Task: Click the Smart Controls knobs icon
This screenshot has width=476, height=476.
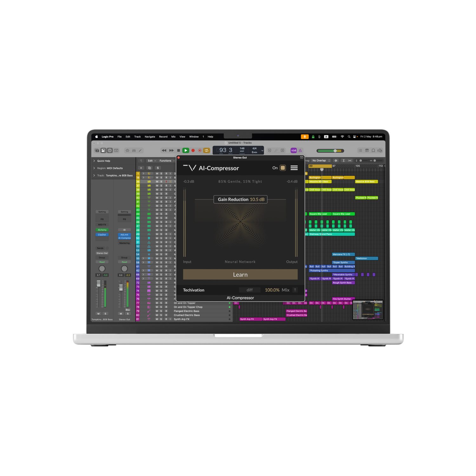Action: pos(127,150)
